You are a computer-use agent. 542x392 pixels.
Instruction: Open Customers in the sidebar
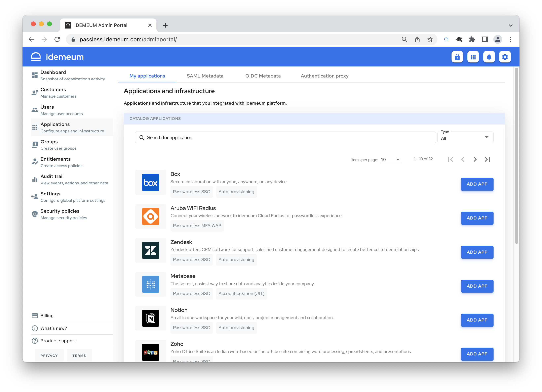pos(72,93)
